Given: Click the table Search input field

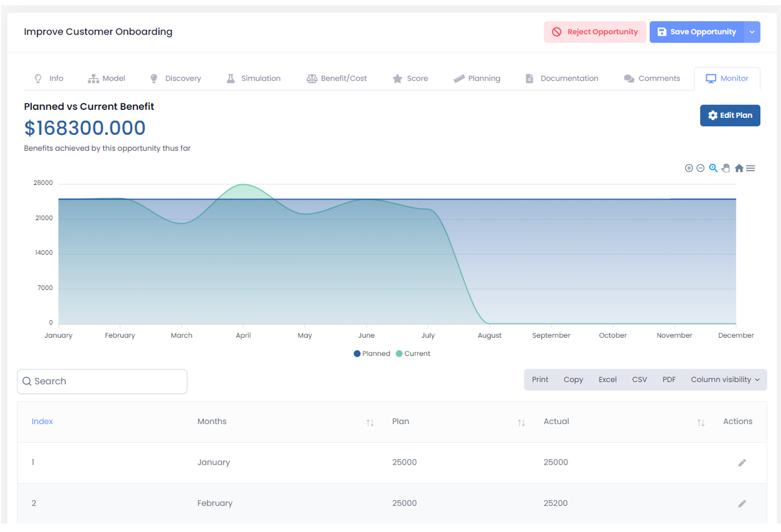Looking at the screenshot, I should (102, 382).
